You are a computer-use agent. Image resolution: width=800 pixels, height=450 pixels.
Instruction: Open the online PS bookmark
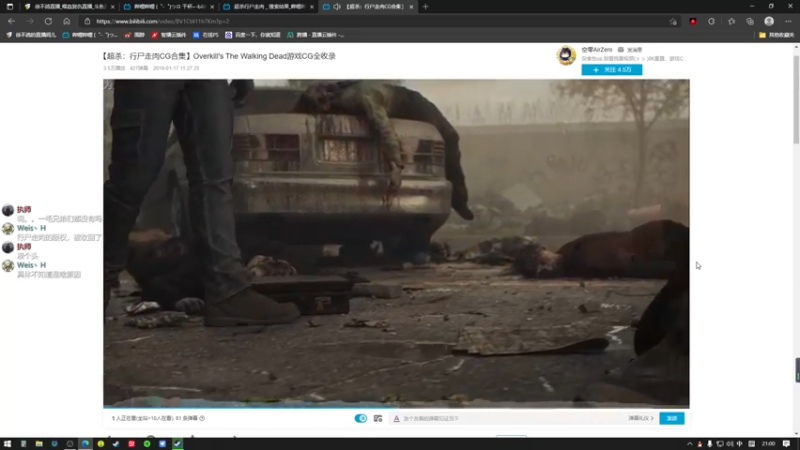tap(206, 35)
